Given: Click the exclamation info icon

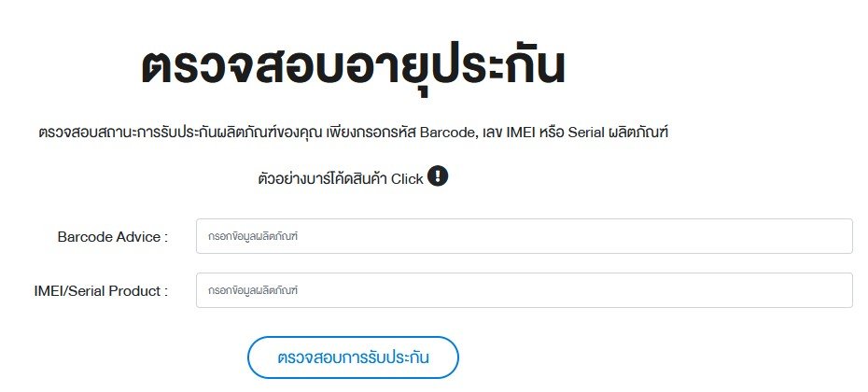Looking at the screenshot, I should point(439,175).
